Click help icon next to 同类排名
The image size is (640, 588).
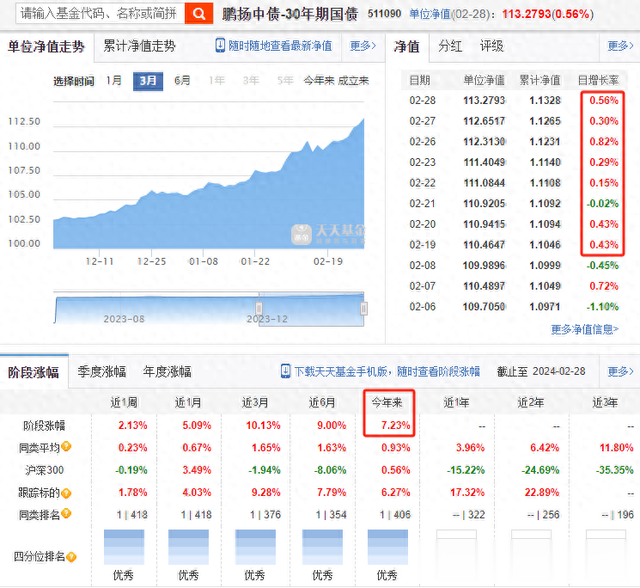(67, 513)
